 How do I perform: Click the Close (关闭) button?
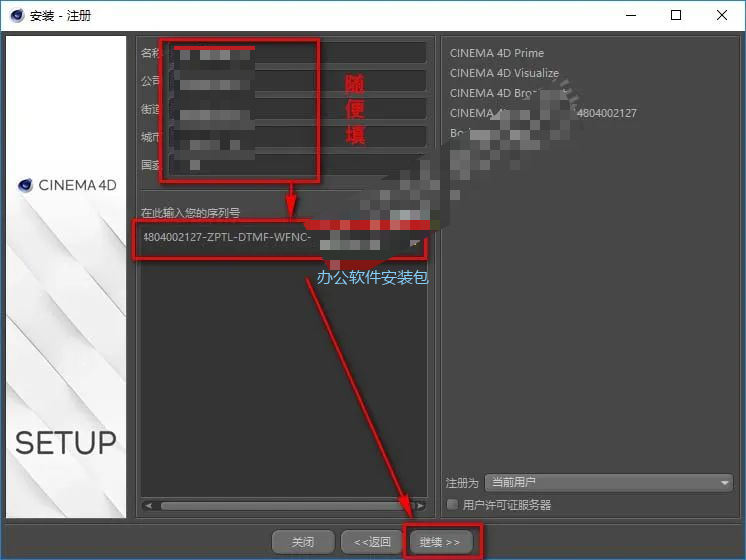point(303,541)
